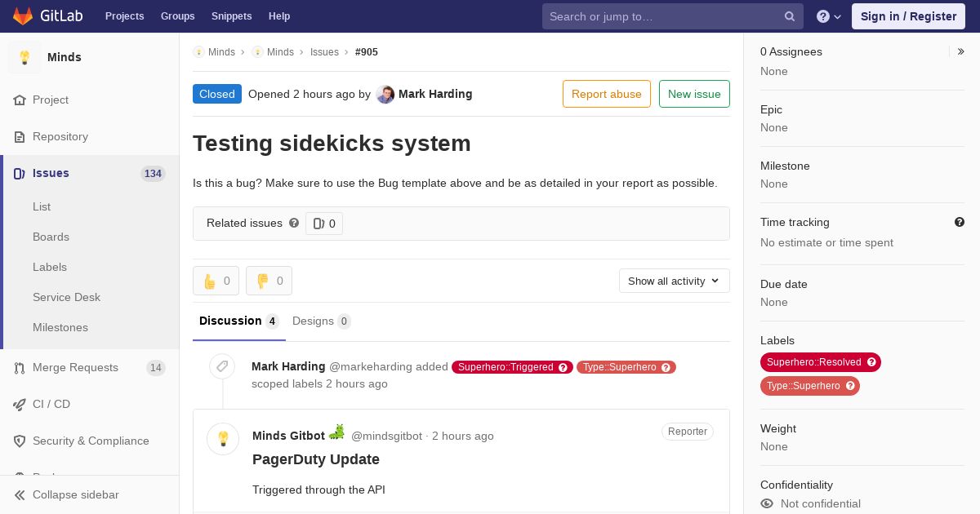Click Sign in / Register button
This screenshot has height=514, width=980.
coord(908,16)
